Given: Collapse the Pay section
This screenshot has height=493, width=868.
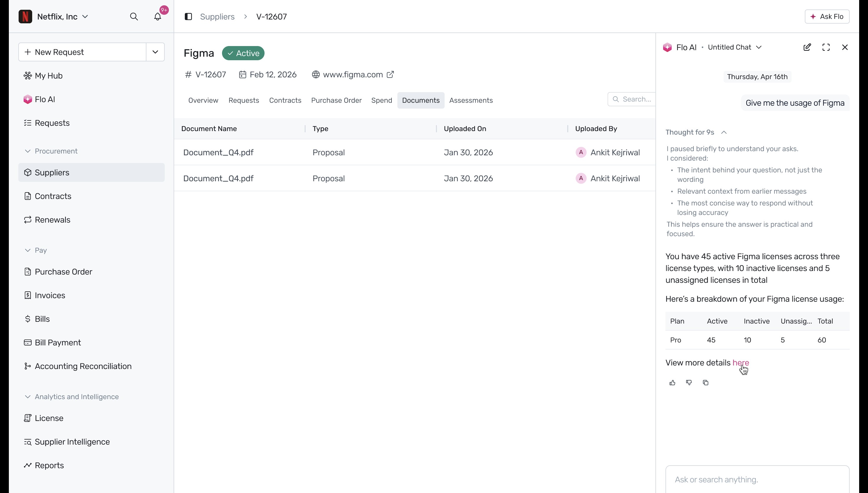Looking at the screenshot, I should pyautogui.click(x=35, y=250).
